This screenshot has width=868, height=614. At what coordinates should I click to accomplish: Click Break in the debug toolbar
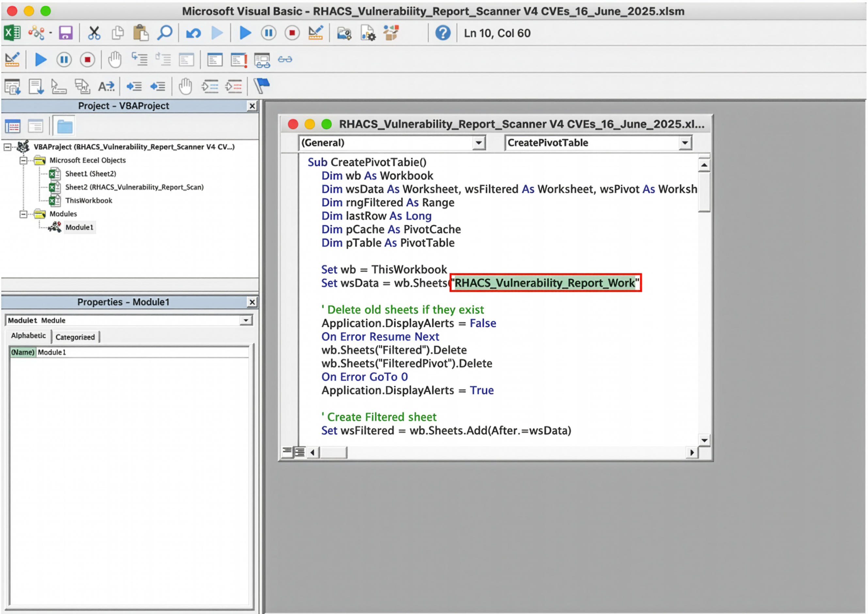tap(64, 60)
